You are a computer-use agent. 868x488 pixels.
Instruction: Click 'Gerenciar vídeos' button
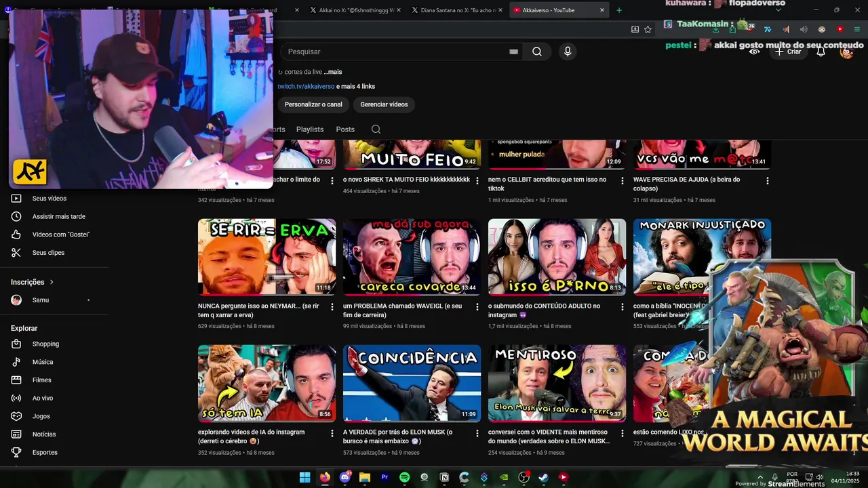384,104
